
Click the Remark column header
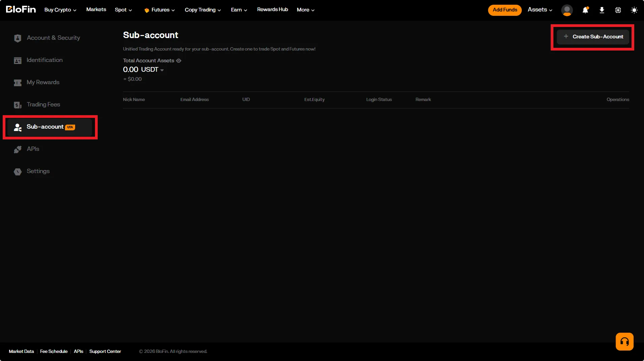(x=423, y=100)
